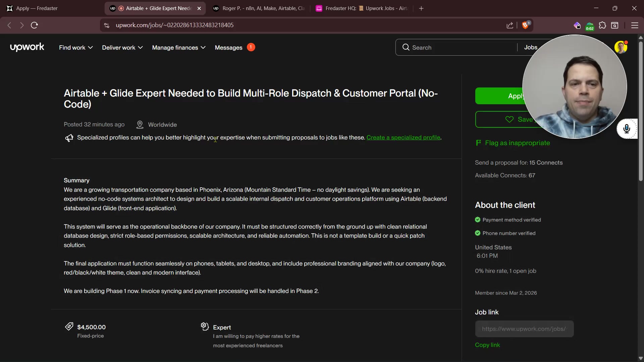The height and width of the screenshot is (362, 644).
Task: Open the browser hamburger menu
Action: coord(635,25)
